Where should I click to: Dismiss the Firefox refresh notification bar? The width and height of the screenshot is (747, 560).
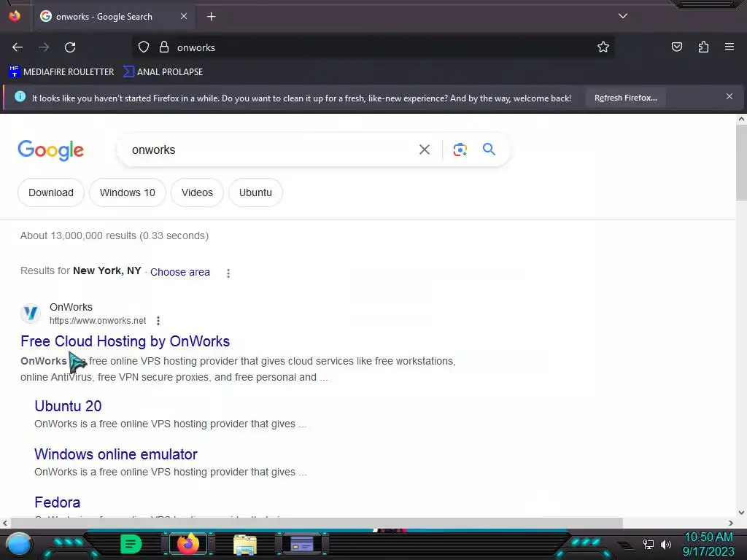coord(729,97)
